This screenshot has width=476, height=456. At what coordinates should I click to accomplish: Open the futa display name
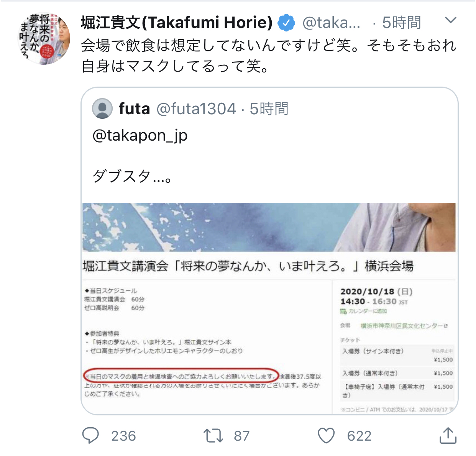pyautogui.click(x=134, y=109)
